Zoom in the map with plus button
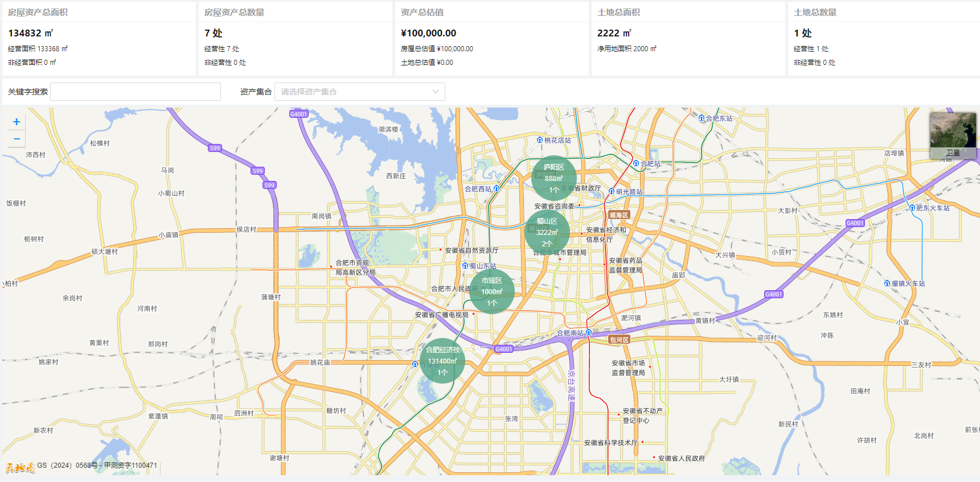The width and height of the screenshot is (980, 482). (17, 122)
